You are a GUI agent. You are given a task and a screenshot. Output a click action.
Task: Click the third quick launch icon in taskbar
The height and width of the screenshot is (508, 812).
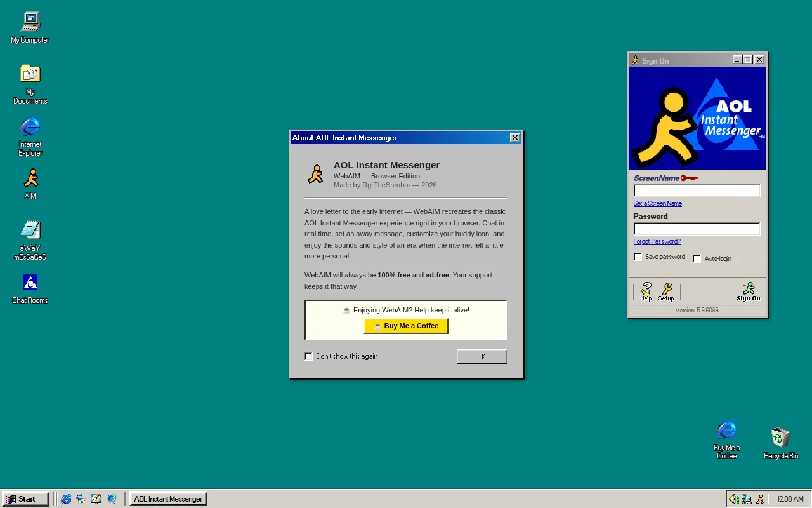96,499
